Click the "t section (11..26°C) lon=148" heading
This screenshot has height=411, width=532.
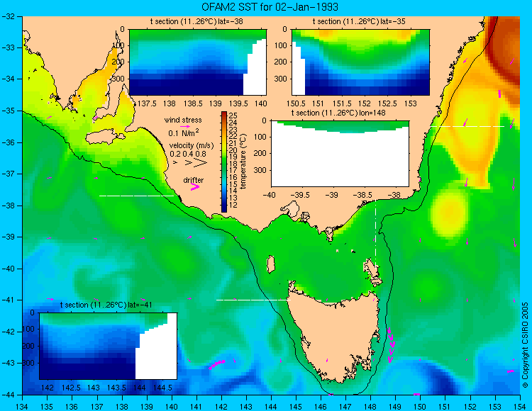point(338,113)
